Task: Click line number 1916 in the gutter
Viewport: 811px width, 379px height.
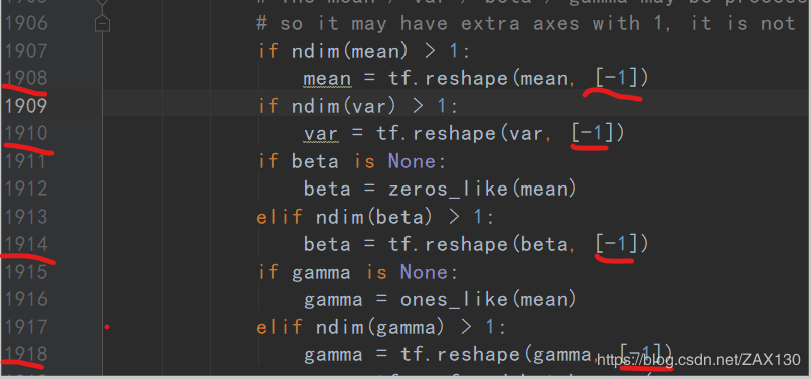Action: pyautogui.click(x=26, y=299)
